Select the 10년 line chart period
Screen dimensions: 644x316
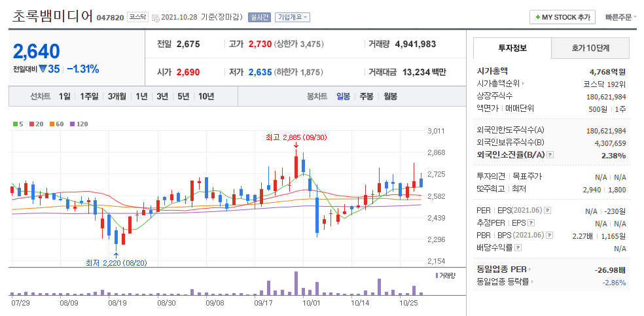point(206,96)
